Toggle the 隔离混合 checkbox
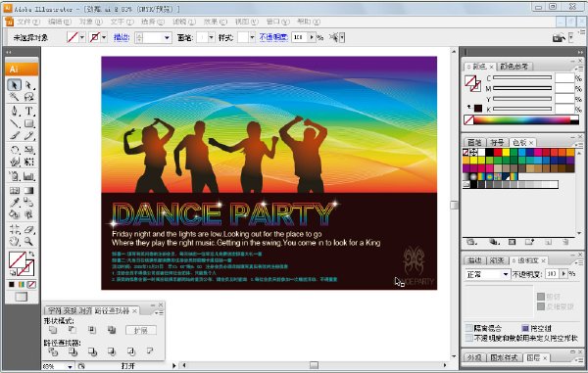 [469, 328]
